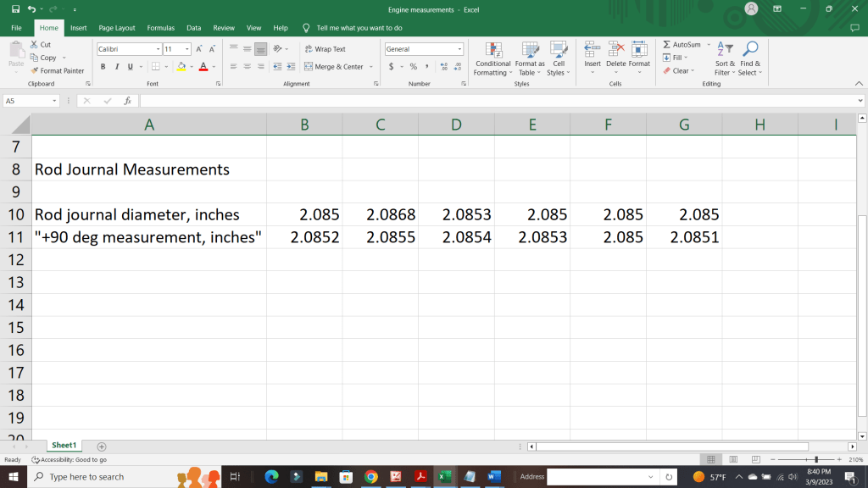This screenshot has height=488, width=868.
Task: Toggle bold formatting
Action: pyautogui.click(x=104, y=67)
